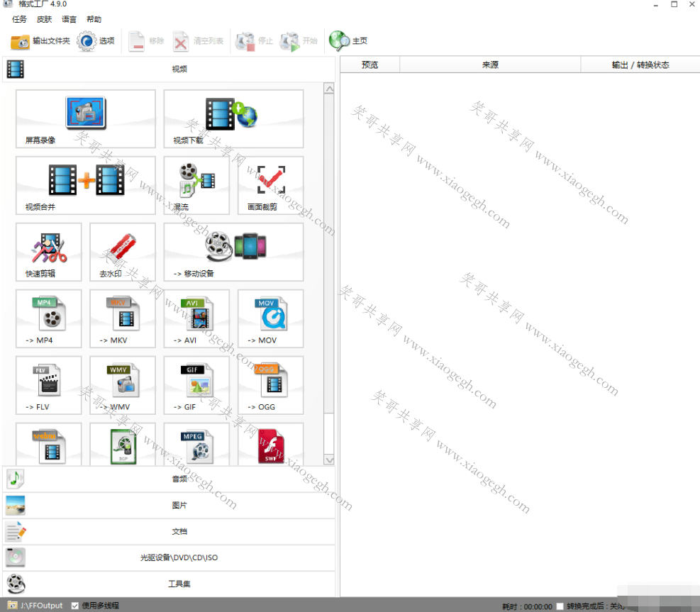700x612 pixels.
Task: Expand the 光驱设备\DVD\CD\ISO category
Action: (x=169, y=557)
